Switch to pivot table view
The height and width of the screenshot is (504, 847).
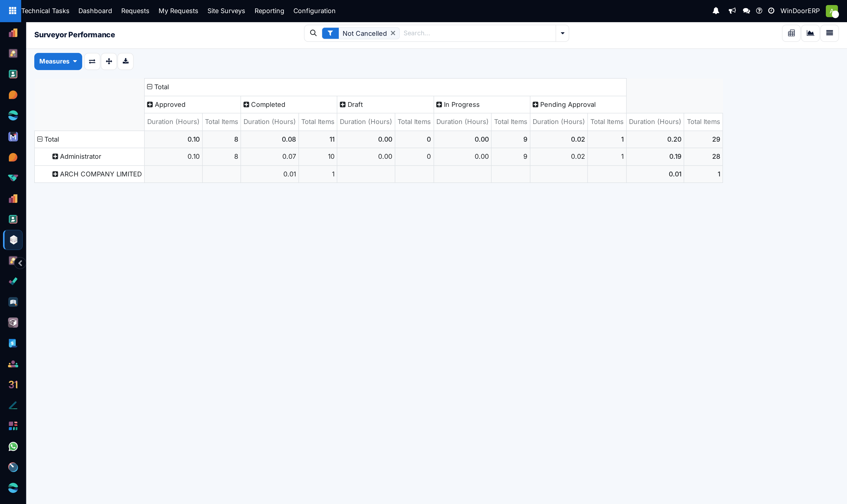[791, 33]
